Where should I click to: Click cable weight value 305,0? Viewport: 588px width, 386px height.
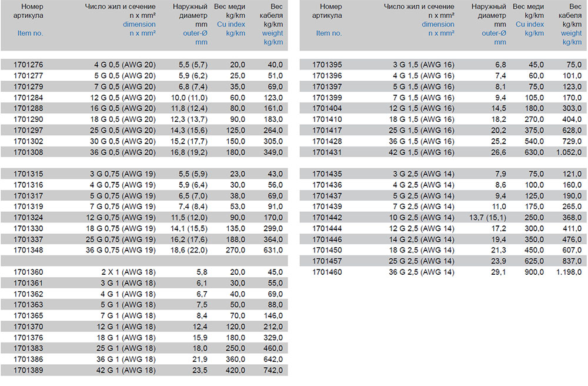(273, 141)
